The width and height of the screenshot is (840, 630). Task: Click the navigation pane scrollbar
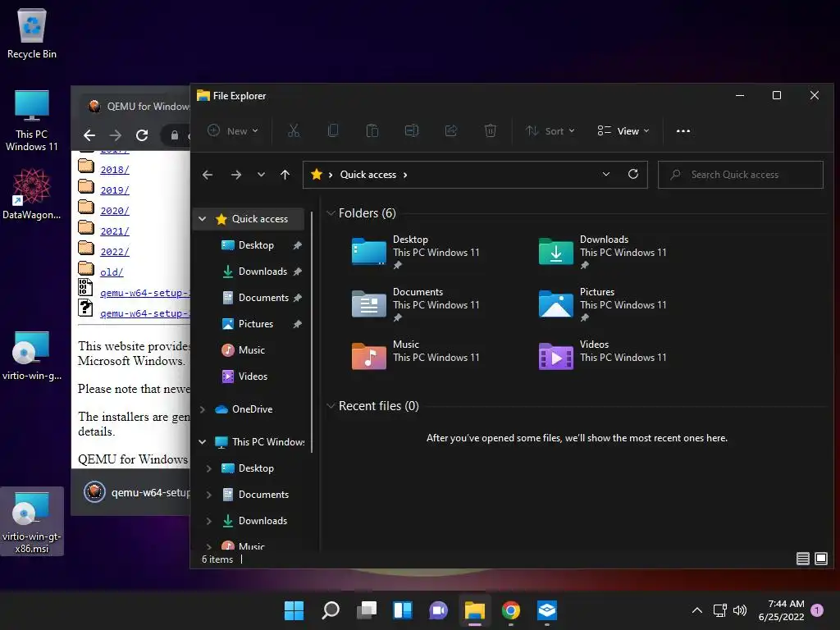pyautogui.click(x=311, y=332)
